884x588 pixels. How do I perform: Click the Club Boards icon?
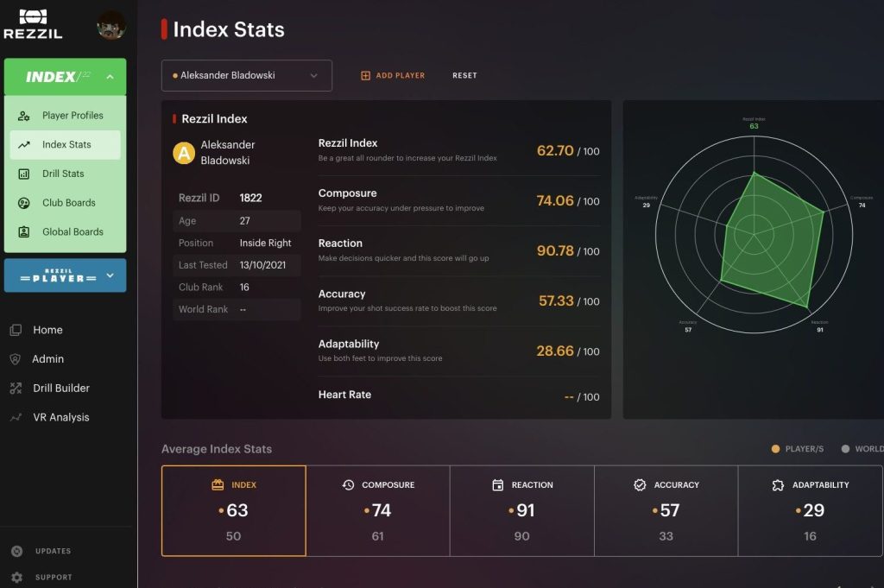tap(23, 203)
